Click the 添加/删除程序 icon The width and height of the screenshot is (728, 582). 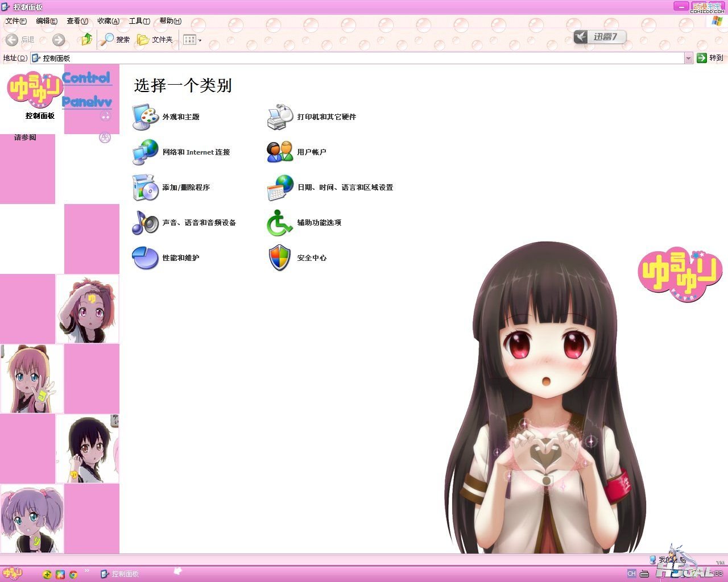pyautogui.click(x=146, y=188)
